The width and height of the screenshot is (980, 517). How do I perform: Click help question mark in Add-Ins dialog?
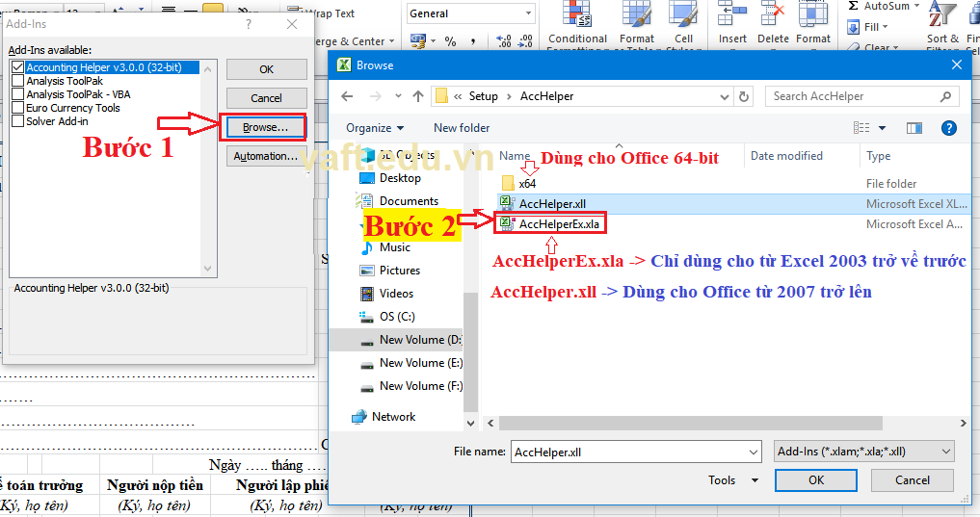249,24
